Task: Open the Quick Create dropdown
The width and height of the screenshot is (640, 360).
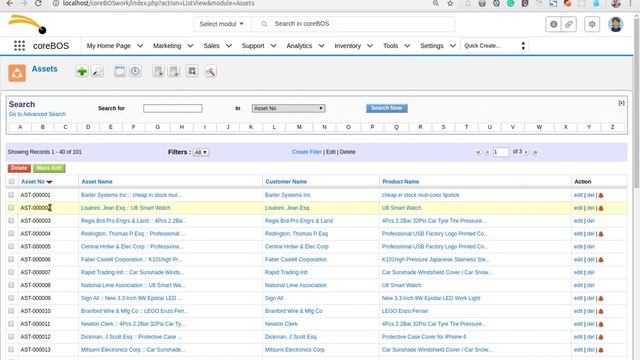Action: point(495,46)
